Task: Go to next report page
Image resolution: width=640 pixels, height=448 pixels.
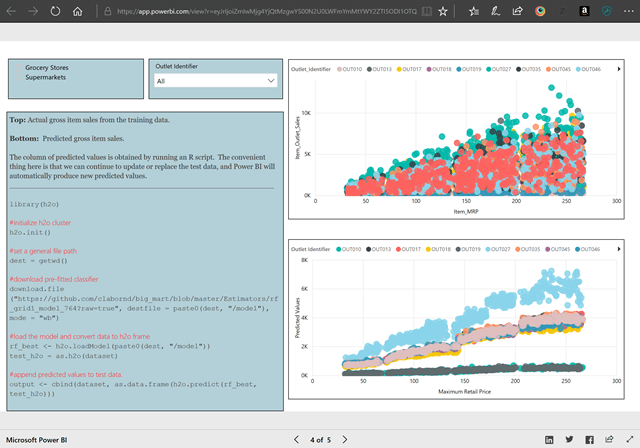Action: pyautogui.click(x=344, y=439)
